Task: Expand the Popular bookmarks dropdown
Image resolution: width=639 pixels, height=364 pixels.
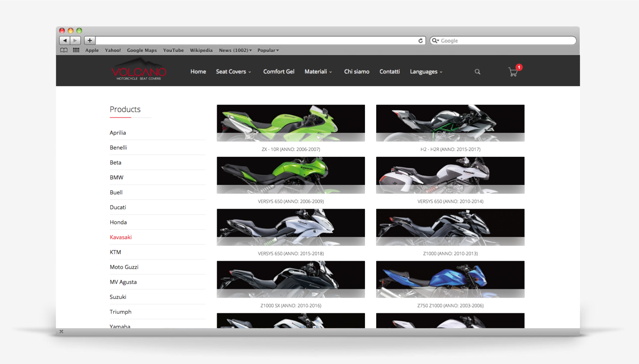Action: click(x=268, y=50)
